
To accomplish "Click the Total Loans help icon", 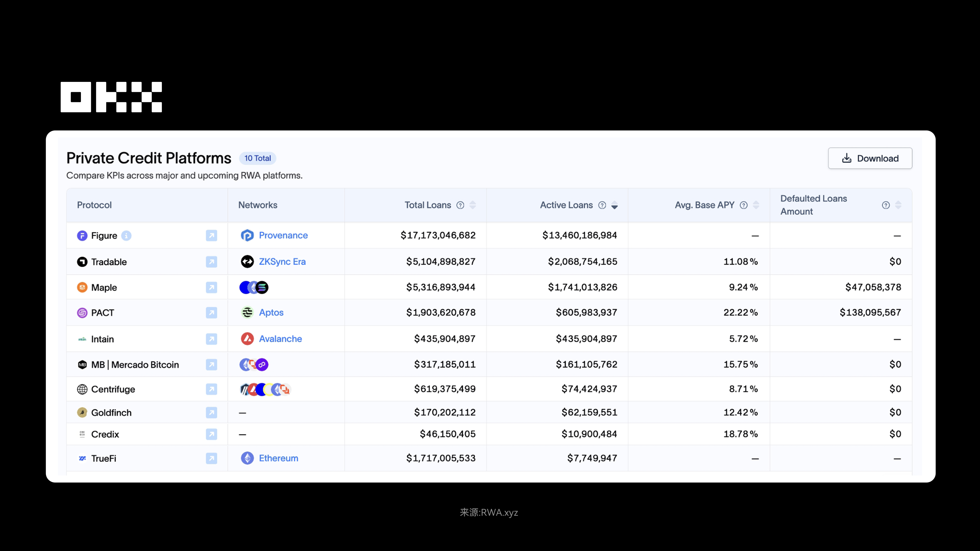I will coord(460,205).
